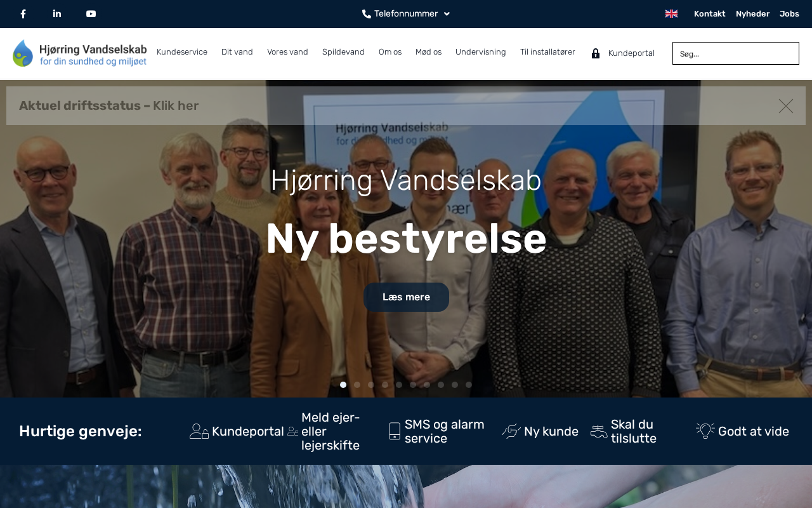The height and width of the screenshot is (508, 812).
Task: Open the Vores vand menu
Action: pyautogui.click(x=287, y=52)
